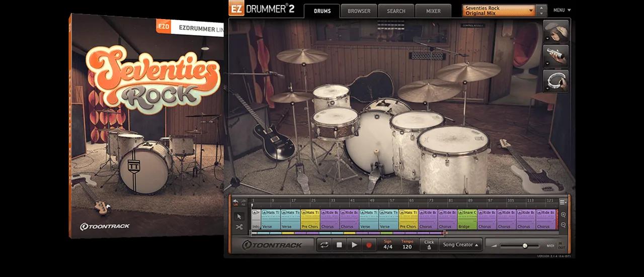Expand the hand clap instrument dropdown arrow

pyautogui.click(x=547, y=38)
